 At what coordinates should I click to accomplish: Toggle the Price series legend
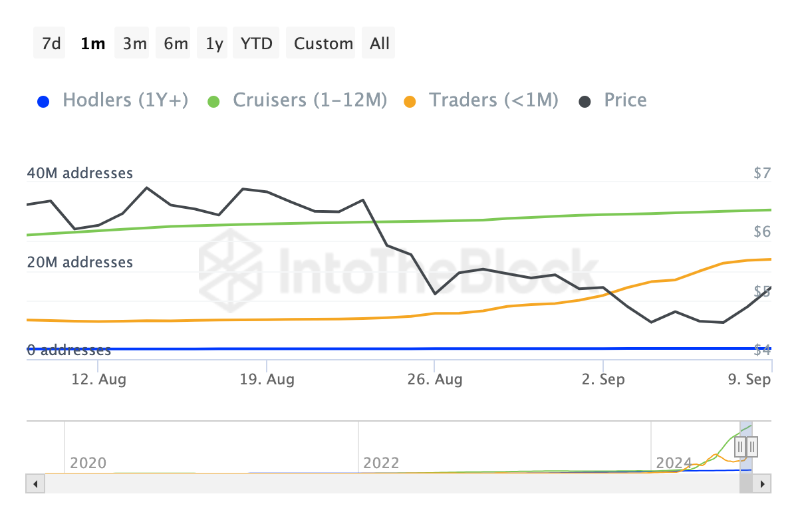pos(625,100)
